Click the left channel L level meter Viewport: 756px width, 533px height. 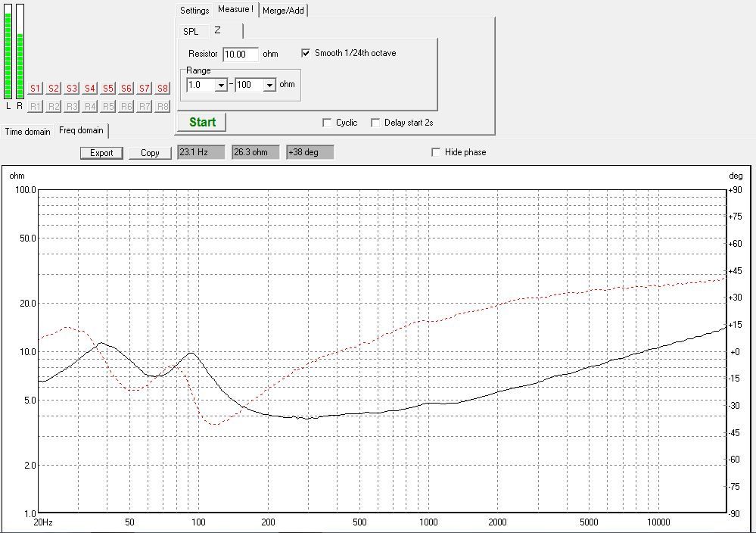click(8, 51)
